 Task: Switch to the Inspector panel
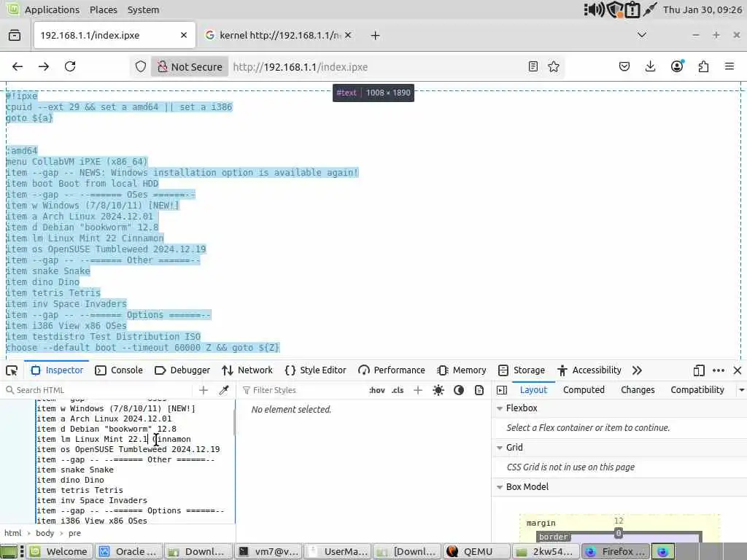[57, 370]
